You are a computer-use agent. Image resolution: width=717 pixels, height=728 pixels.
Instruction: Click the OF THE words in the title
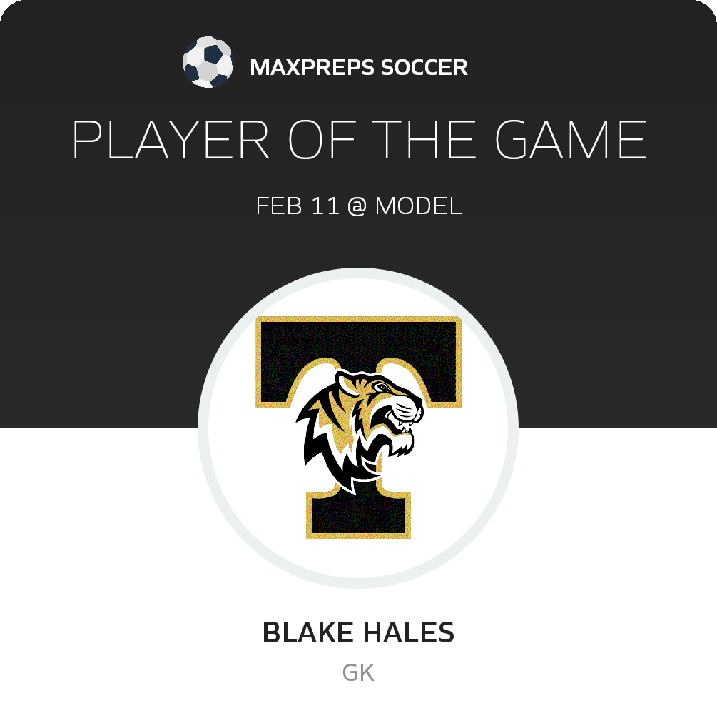pyautogui.click(x=382, y=139)
